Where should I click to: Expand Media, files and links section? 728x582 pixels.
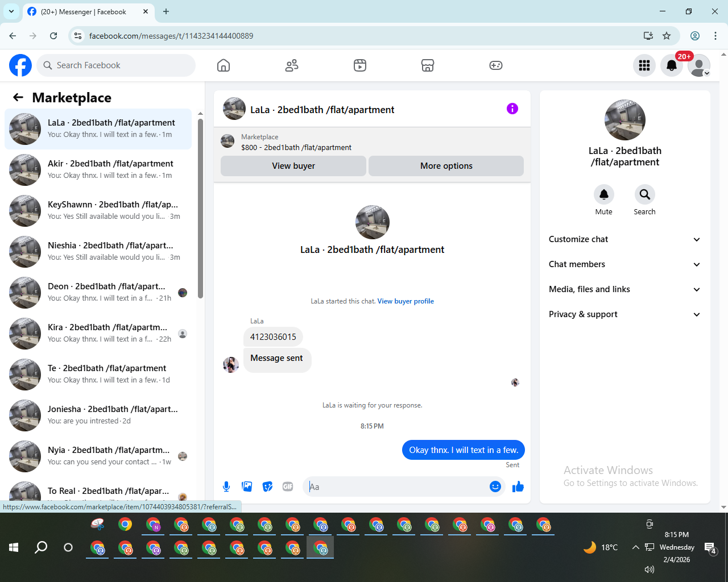624,289
